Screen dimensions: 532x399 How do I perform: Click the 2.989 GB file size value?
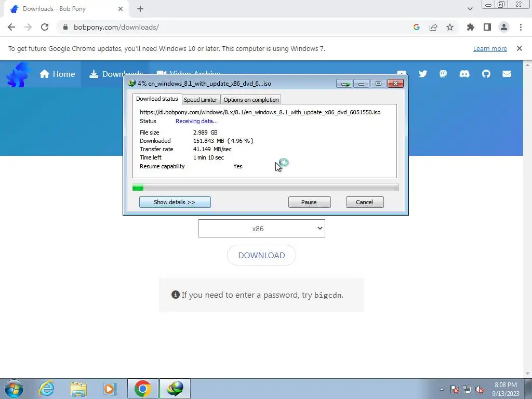point(205,132)
